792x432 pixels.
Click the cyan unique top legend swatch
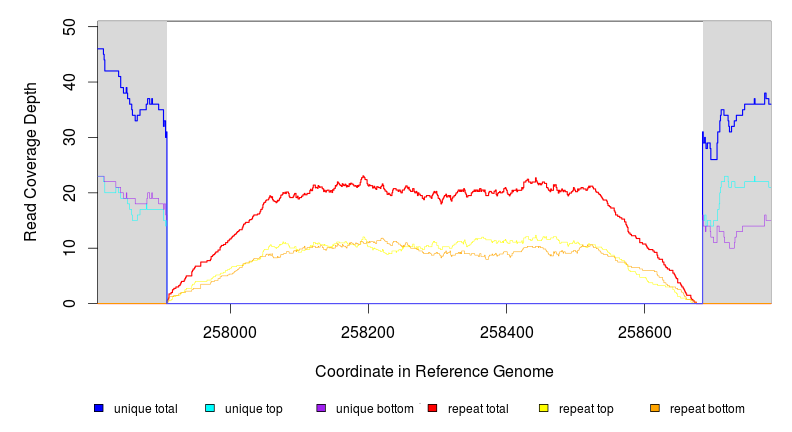210,408
